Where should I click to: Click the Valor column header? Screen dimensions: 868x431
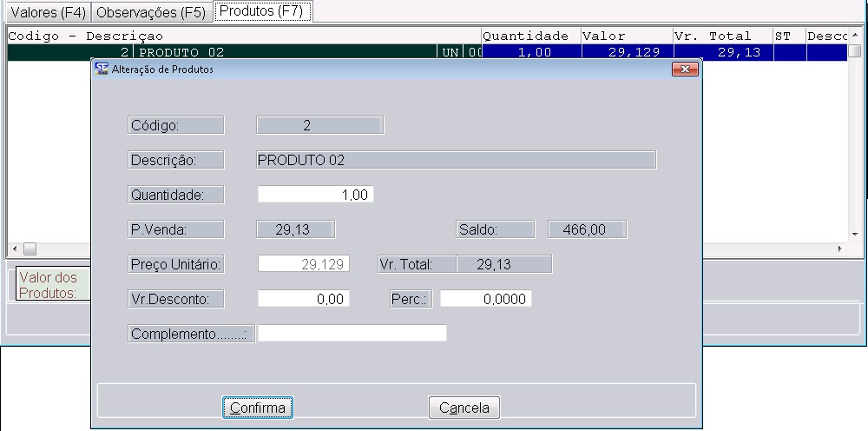pyautogui.click(x=625, y=36)
